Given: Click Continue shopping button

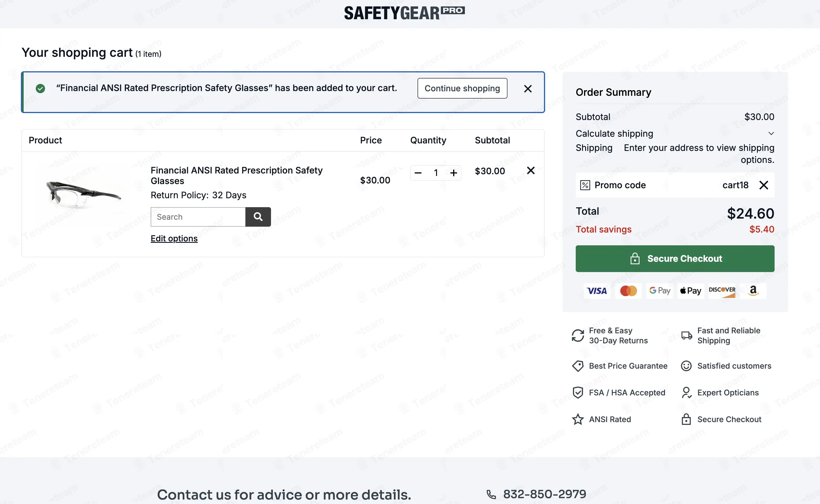Looking at the screenshot, I should (462, 88).
